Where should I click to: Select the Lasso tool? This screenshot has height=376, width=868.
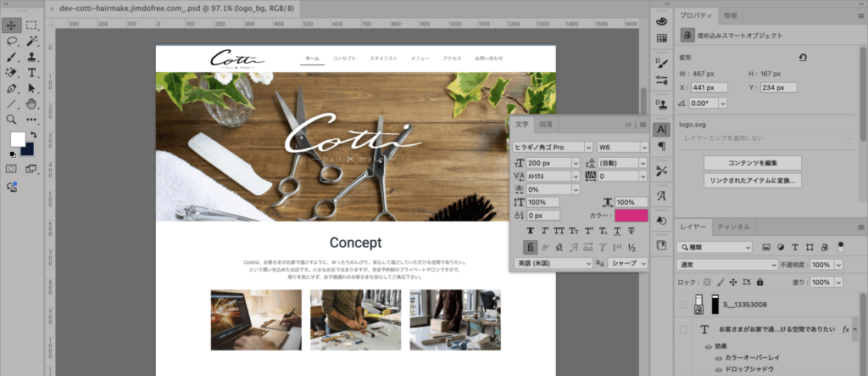click(13, 41)
